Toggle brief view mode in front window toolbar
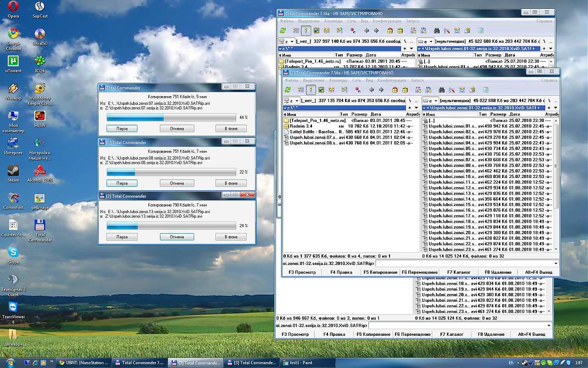The image size is (588, 368). point(301,90)
